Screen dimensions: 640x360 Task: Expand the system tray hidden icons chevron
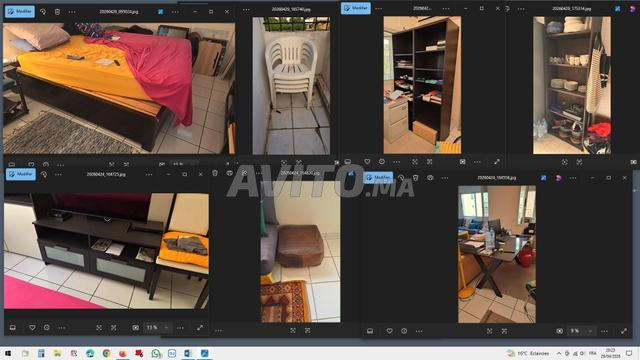pos(559,353)
